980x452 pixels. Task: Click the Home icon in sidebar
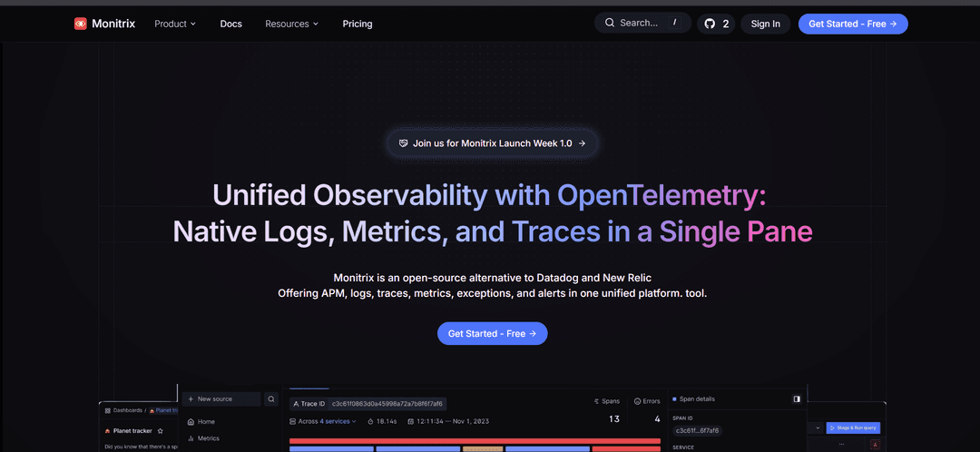(191, 422)
